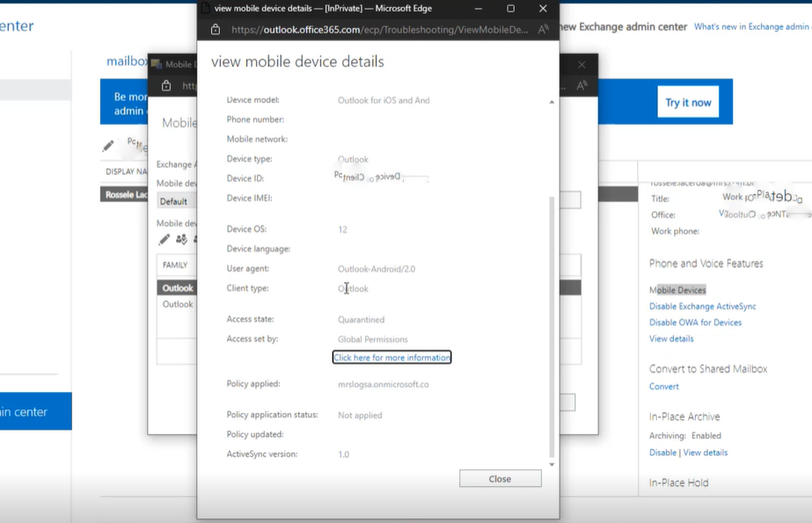Click lock icon in Mobile Devices window address bar
Image resolution: width=812 pixels, height=523 pixels.
pyautogui.click(x=166, y=85)
